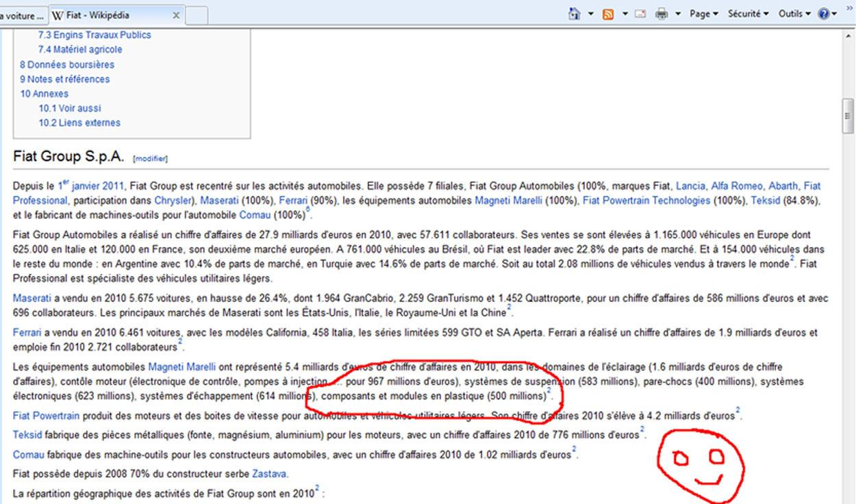Go to 7.3 Engins Travaux Publics
The image size is (856, 504).
[x=95, y=35]
